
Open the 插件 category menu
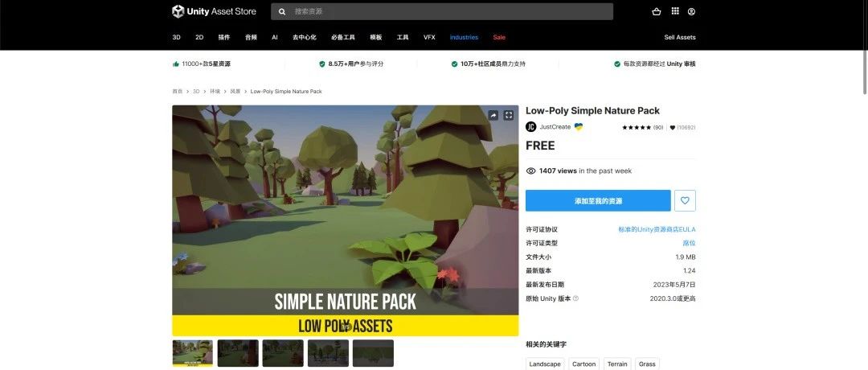pyautogui.click(x=223, y=37)
